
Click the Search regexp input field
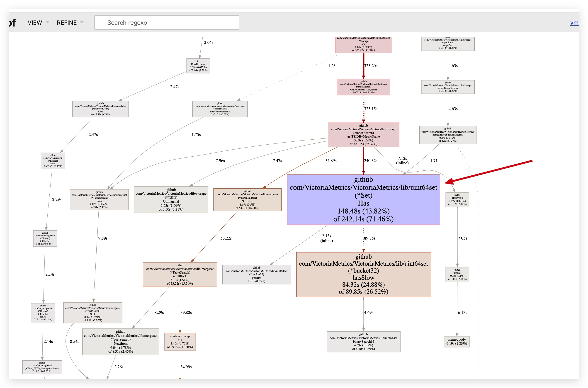point(167,22)
